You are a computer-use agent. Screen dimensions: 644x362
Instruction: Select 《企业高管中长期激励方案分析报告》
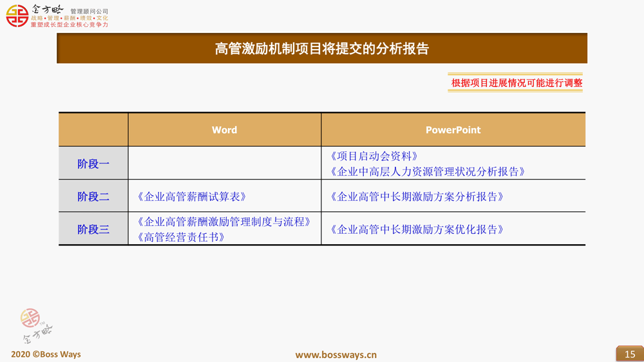point(417,196)
